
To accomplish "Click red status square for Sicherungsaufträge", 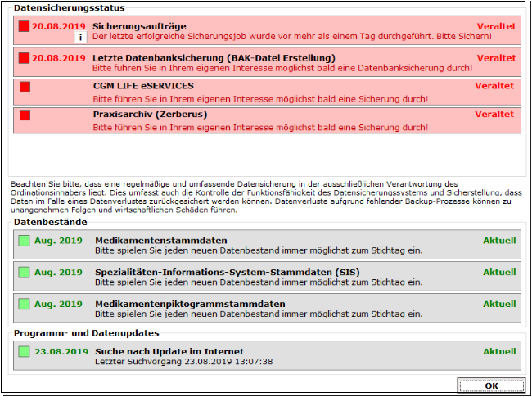I will click(x=24, y=26).
